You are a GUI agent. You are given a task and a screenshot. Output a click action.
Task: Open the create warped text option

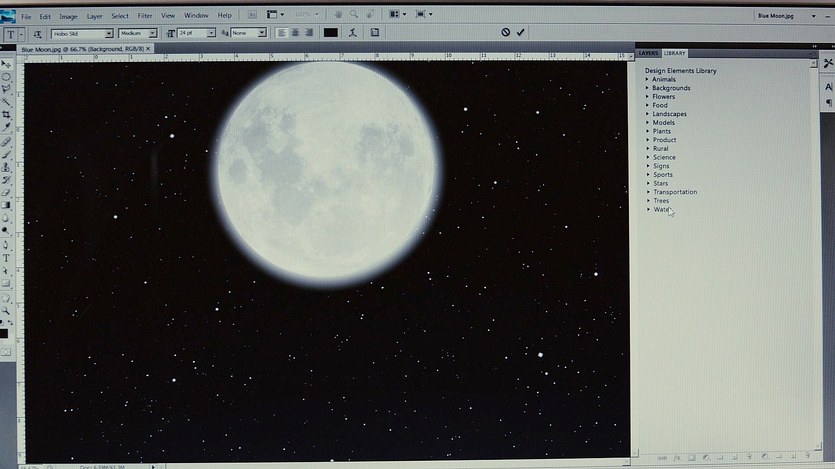(x=352, y=33)
